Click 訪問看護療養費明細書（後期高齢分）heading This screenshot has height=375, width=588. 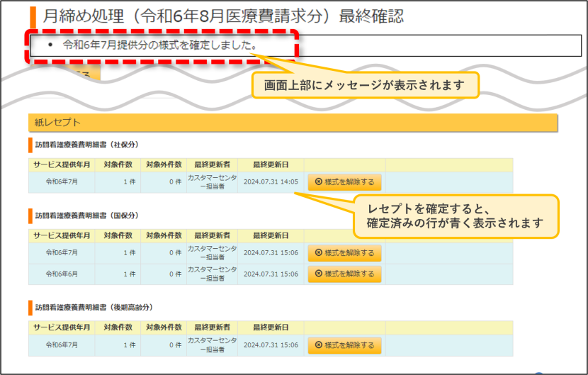click(x=94, y=308)
